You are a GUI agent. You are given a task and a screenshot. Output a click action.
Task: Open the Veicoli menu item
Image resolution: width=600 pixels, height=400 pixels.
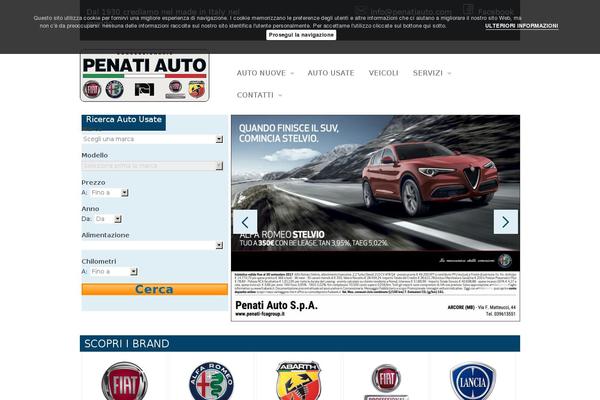(x=383, y=73)
